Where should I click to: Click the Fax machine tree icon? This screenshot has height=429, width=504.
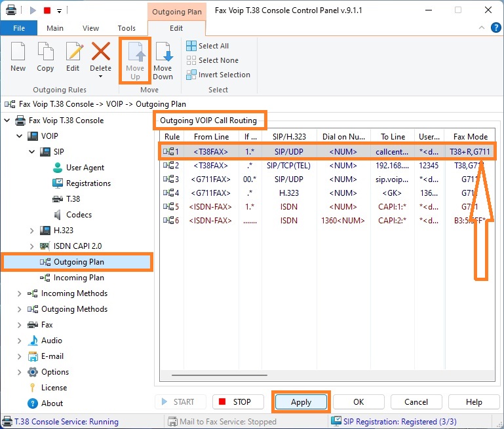(x=33, y=325)
